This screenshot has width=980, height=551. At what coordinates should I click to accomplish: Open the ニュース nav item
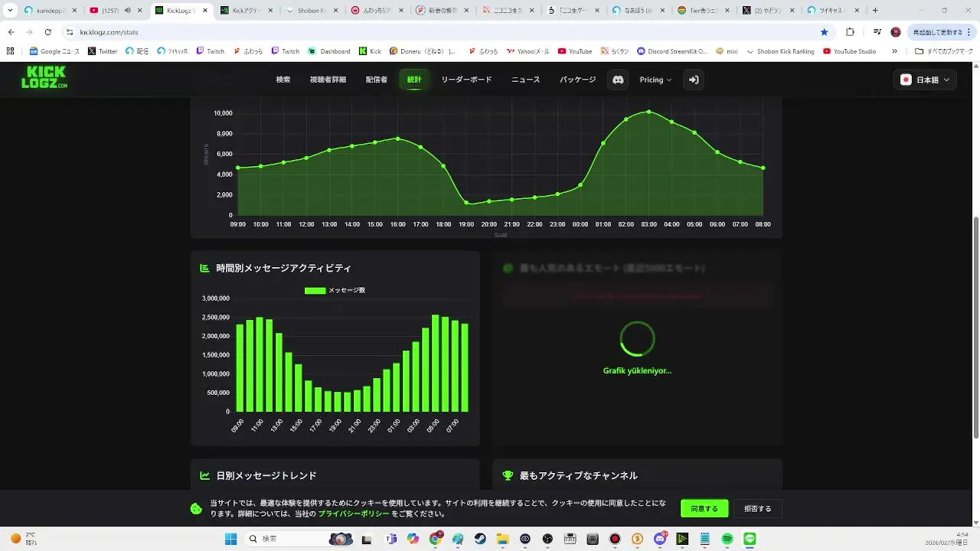click(x=525, y=80)
